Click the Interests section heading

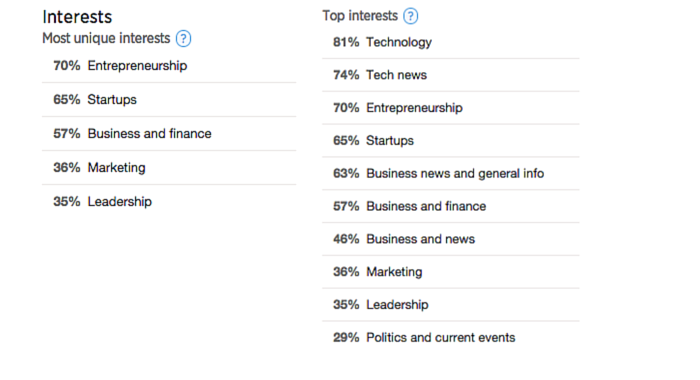(x=77, y=17)
